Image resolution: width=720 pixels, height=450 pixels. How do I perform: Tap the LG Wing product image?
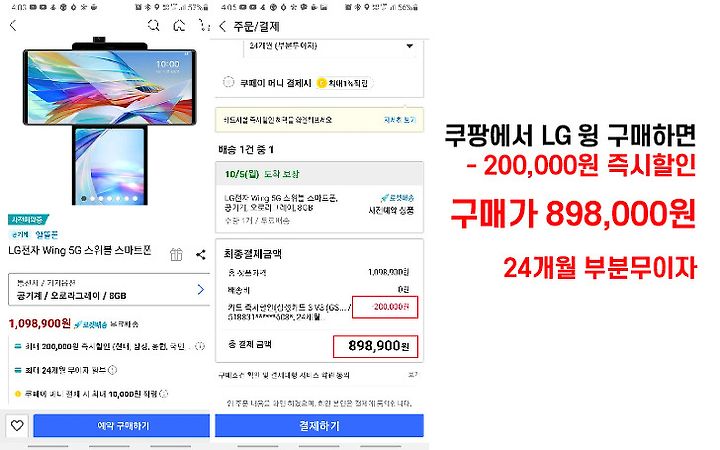[x=110, y=122]
